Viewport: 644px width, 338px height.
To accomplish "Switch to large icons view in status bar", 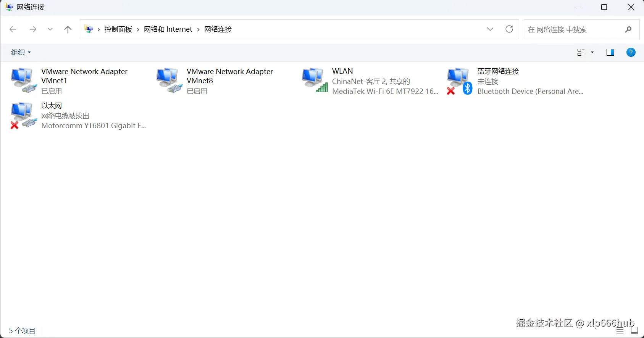I will pos(634,330).
